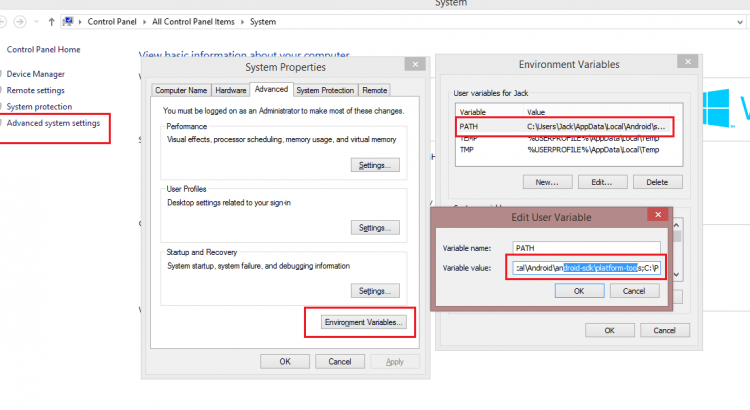Open Advanced system settings link

(x=53, y=123)
